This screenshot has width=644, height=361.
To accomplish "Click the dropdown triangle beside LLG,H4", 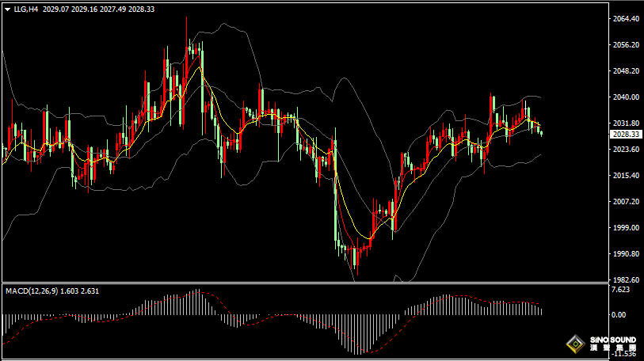I will [x=7, y=9].
